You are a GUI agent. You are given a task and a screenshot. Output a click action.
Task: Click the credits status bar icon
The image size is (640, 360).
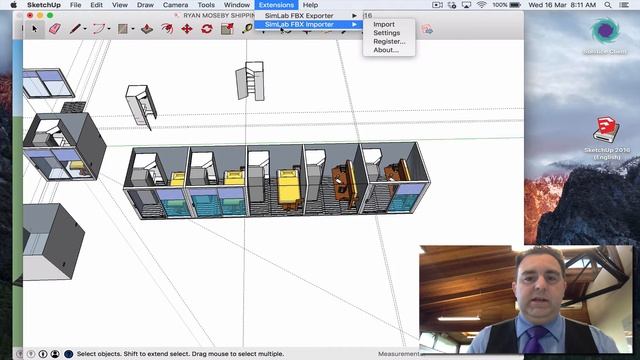[43, 354]
